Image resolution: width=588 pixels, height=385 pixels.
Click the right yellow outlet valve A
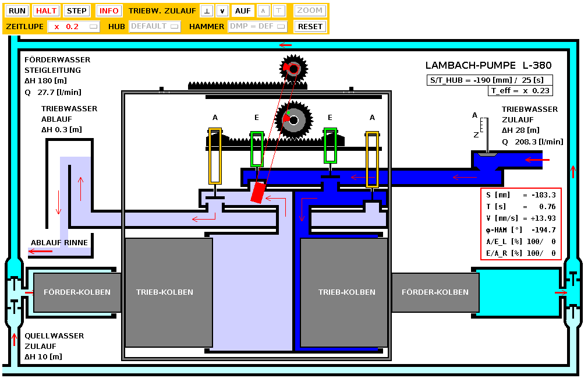tap(372, 160)
